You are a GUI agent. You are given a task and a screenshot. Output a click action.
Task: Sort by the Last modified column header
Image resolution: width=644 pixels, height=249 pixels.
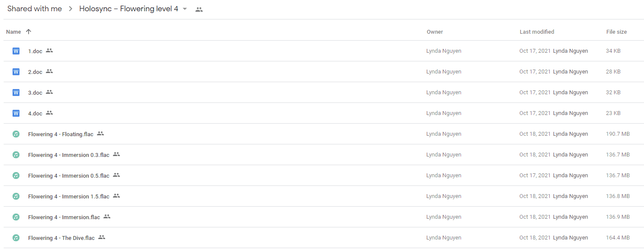pos(537,32)
